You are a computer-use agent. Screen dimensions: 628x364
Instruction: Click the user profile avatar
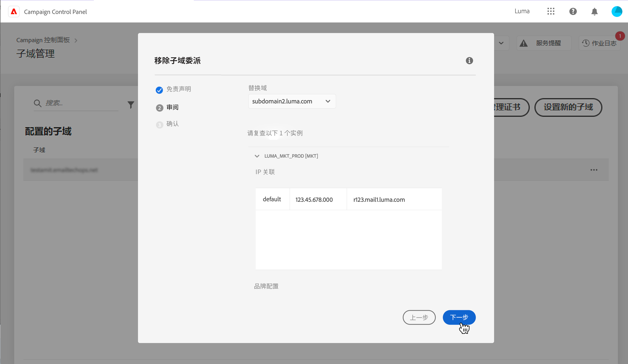coord(617,11)
